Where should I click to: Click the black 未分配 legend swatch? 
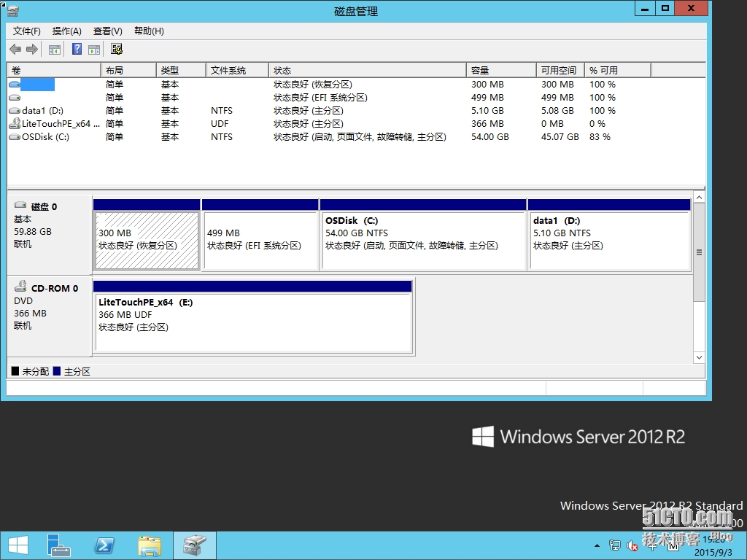pyautogui.click(x=15, y=371)
